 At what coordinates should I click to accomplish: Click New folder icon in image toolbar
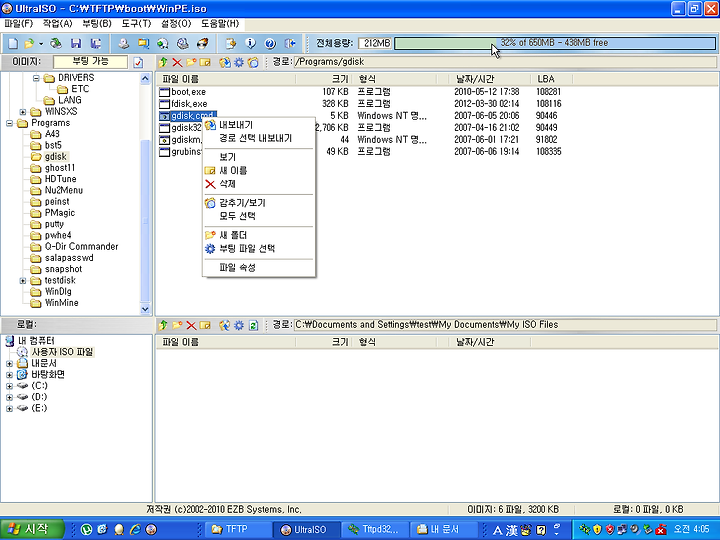pos(191,62)
